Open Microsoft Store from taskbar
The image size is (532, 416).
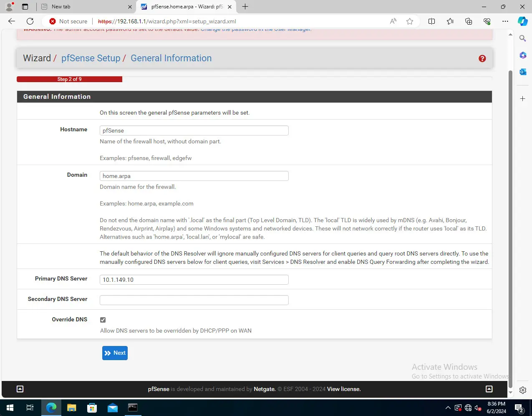pos(92,408)
